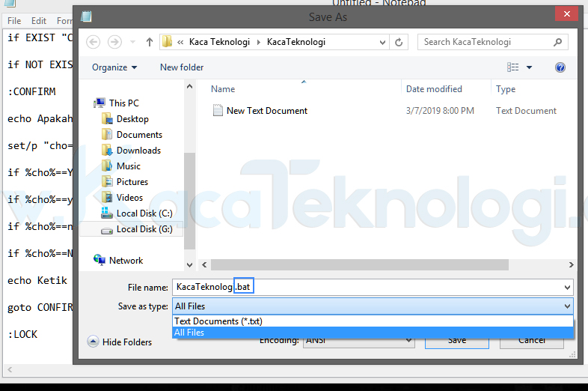Image resolution: width=588 pixels, height=391 pixels.
Task: Click the Local Disk (C:) drive icon
Action: [x=107, y=213]
